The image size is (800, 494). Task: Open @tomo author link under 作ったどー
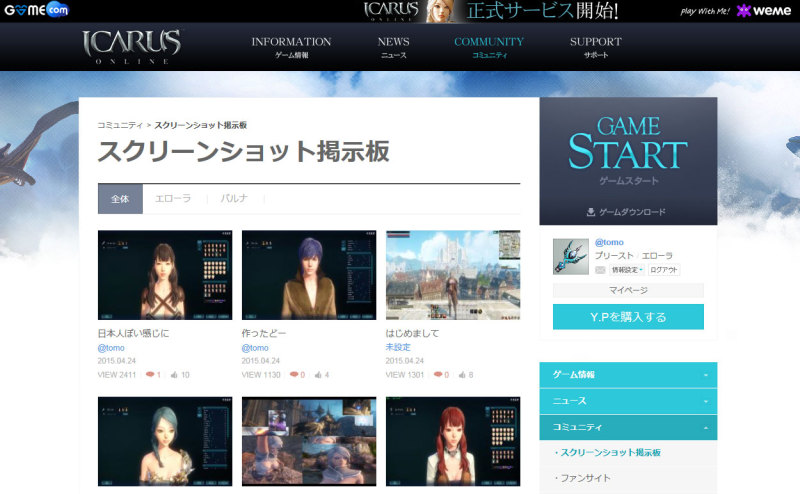pos(255,348)
